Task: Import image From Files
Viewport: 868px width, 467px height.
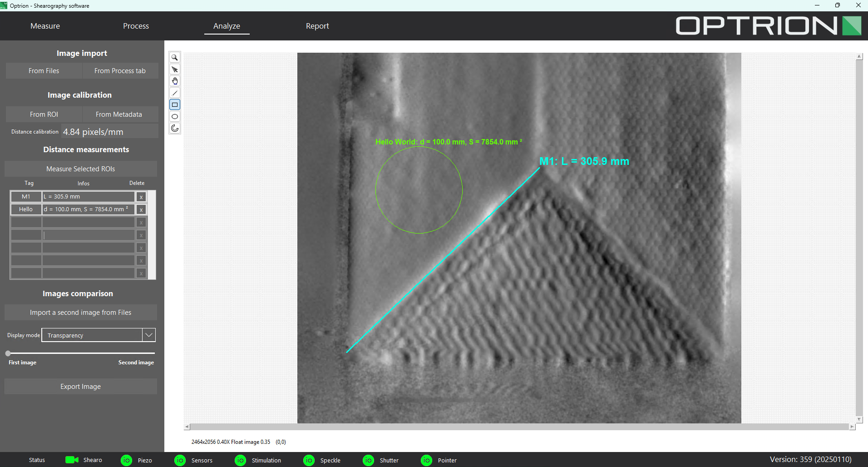Action: tap(44, 71)
